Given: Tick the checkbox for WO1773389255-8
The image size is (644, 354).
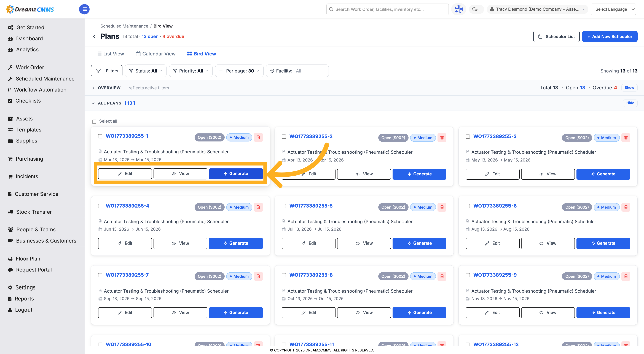Looking at the screenshot, I should (284, 275).
